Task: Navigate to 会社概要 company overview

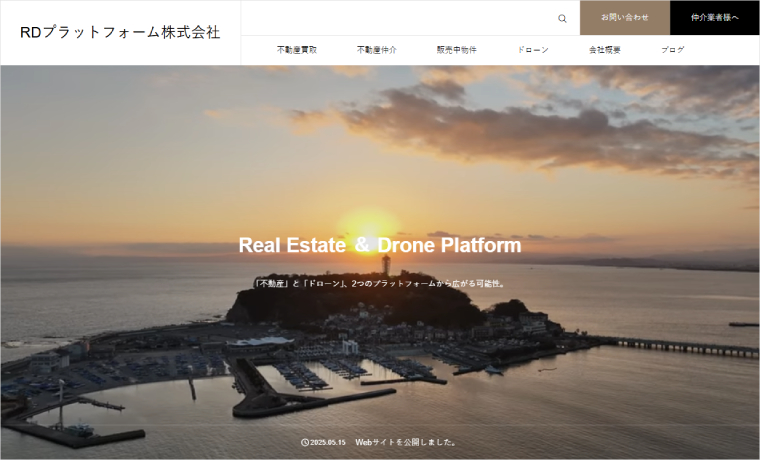Action: 604,50
